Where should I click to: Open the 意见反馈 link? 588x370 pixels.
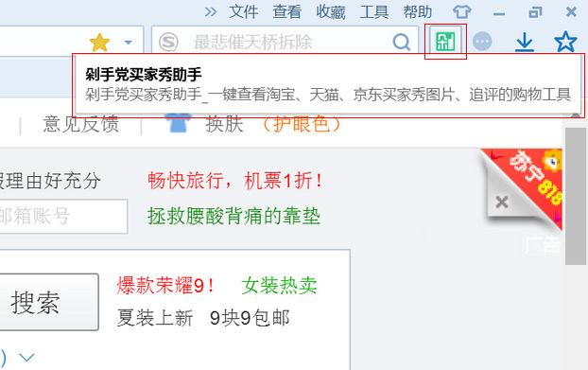80,124
